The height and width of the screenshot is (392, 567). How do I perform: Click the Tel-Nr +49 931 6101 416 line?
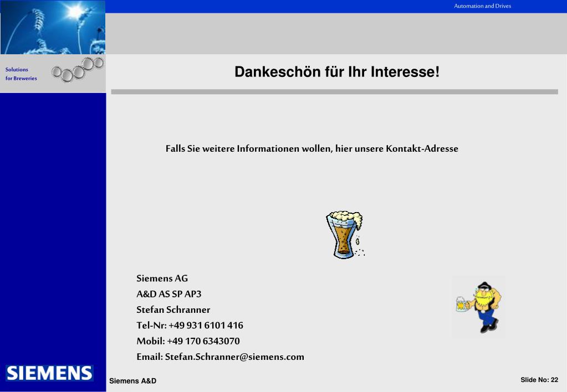click(x=190, y=325)
